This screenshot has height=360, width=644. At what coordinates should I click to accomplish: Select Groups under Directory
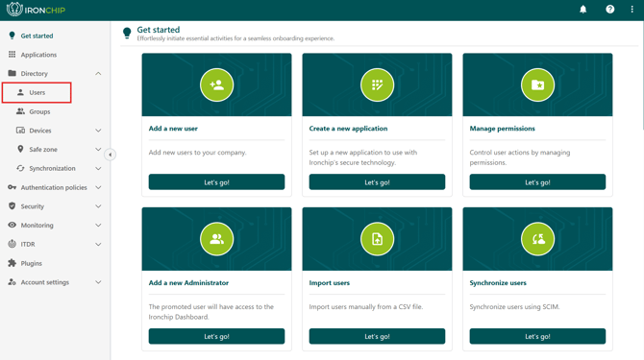pos(39,111)
